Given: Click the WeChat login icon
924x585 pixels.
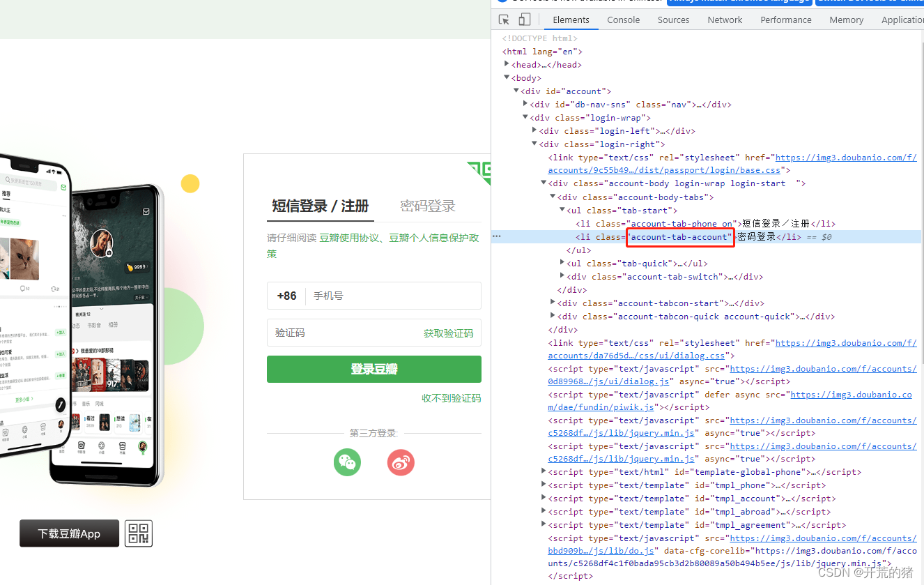Looking at the screenshot, I should click(x=347, y=462).
